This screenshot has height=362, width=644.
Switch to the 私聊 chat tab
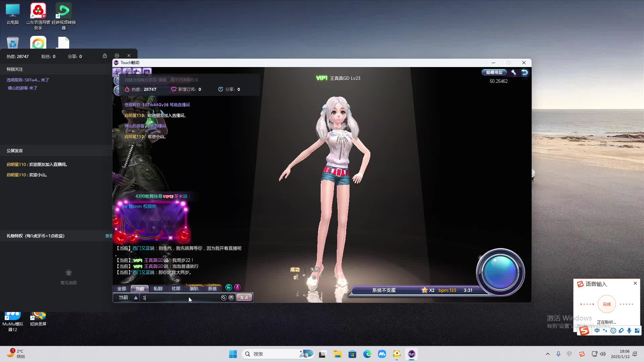pos(158,289)
